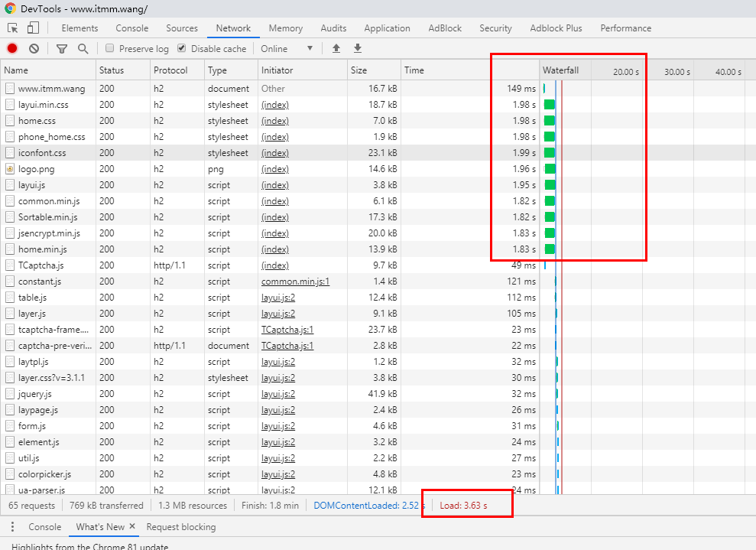The width and height of the screenshot is (756, 550).
Task: Sort by the Protocol column header
Action: [177, 70]
